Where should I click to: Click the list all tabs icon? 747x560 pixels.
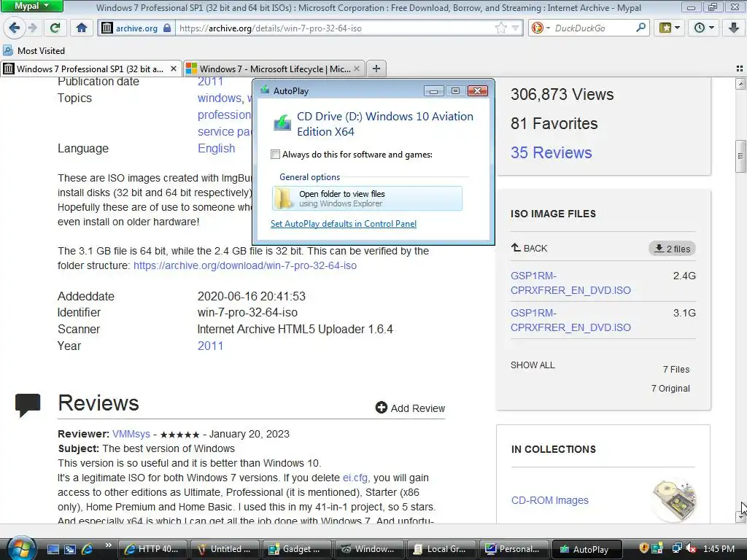point(740,69)
